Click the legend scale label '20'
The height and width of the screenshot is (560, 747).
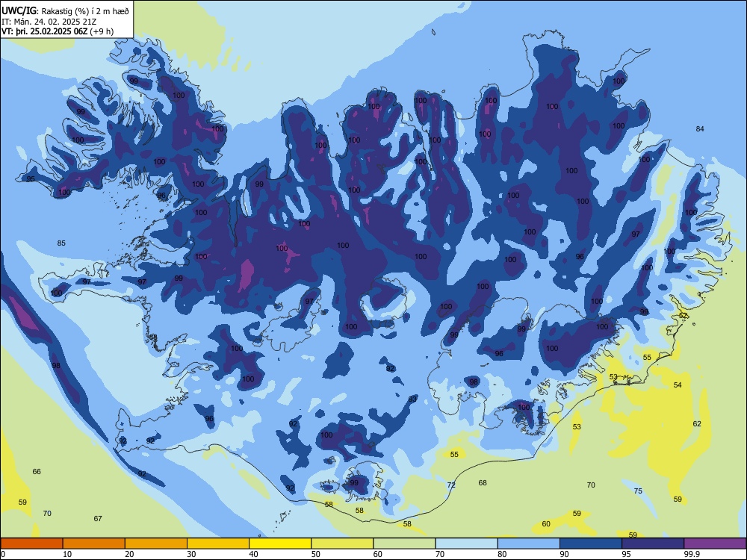tap(129, 554)
